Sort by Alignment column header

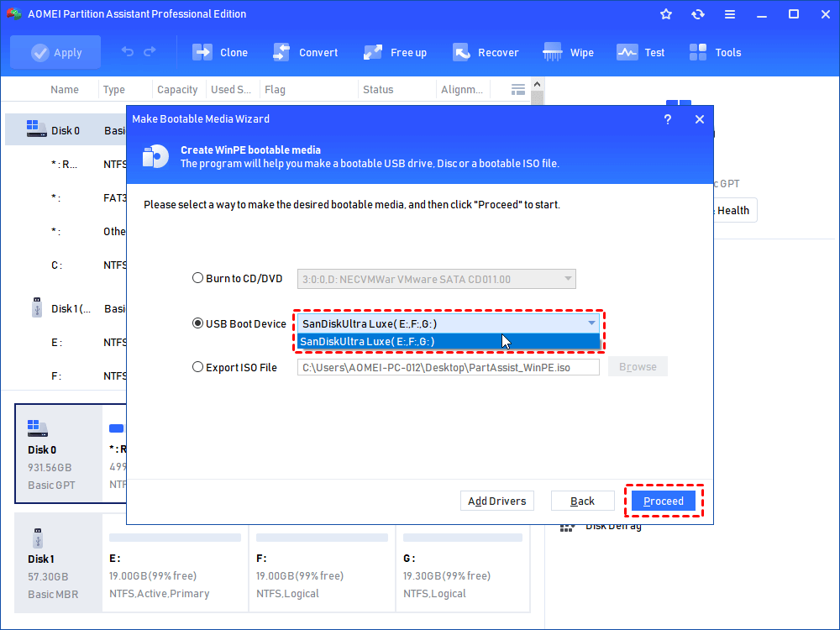pyautogui.click(x=462, y=90)
